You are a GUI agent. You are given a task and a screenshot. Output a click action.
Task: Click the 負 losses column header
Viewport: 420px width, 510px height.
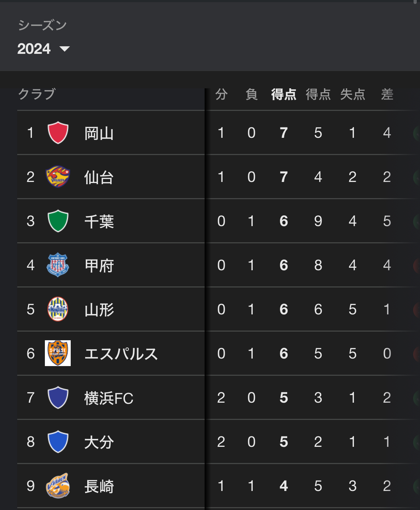pos(251,94)
